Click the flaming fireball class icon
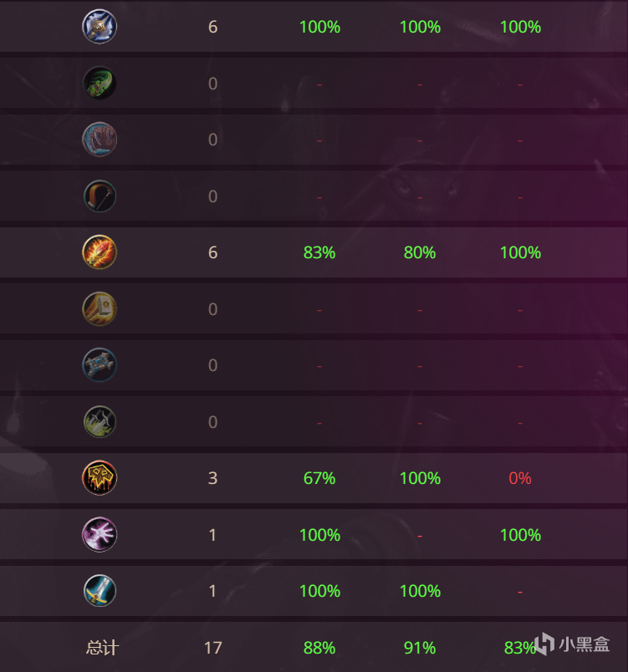Screen dimensions: 628x672 (x=100, y=252)
